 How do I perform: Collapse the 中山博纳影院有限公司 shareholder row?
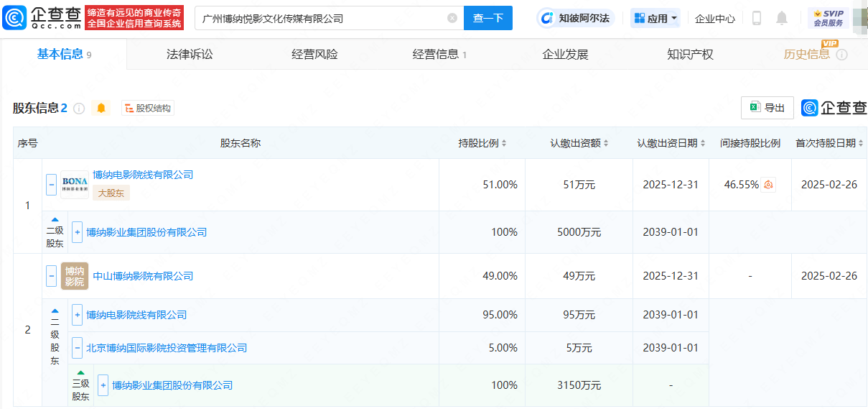[x=52, y=276]
